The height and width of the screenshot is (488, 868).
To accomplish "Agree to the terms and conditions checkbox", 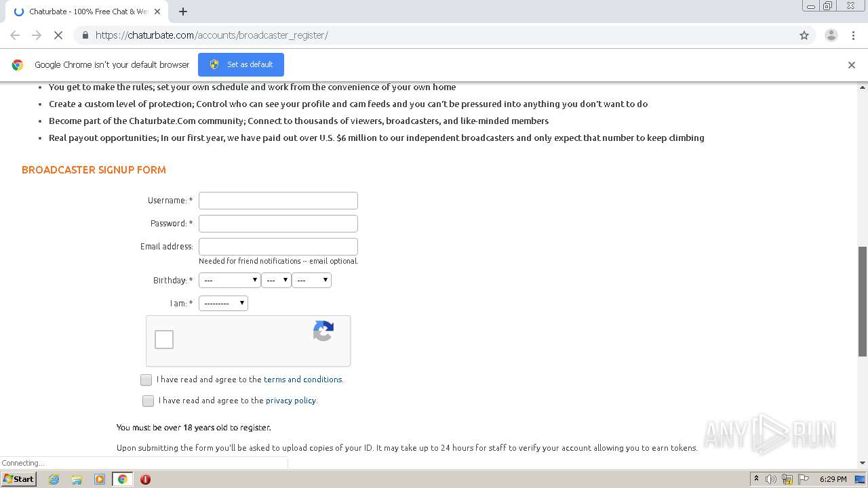I will point(146,380).
